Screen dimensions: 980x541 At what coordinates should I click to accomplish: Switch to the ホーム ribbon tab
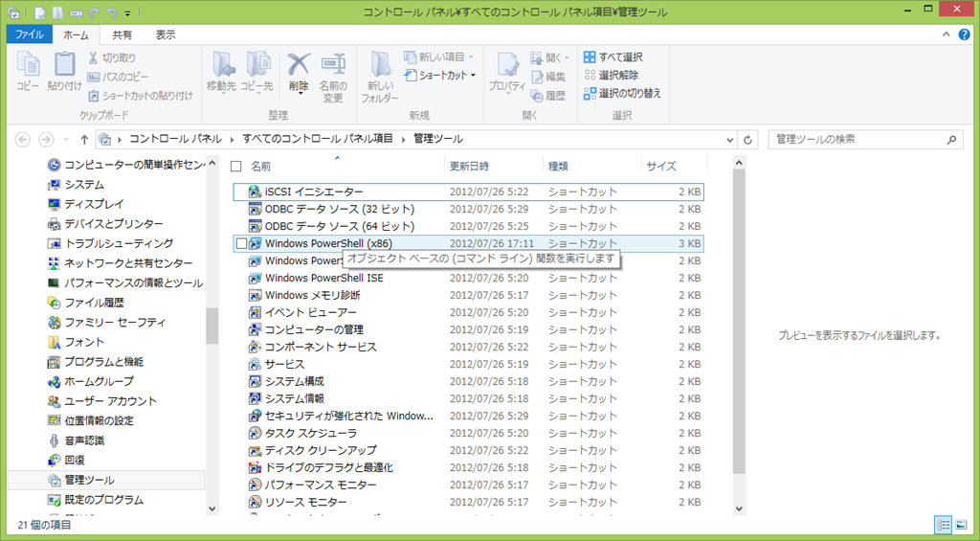(77, 35)
